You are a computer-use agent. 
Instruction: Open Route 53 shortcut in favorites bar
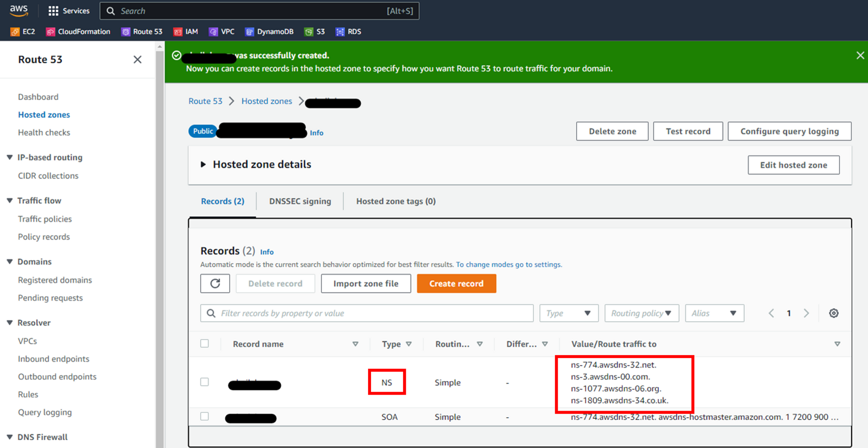[142, 32]
